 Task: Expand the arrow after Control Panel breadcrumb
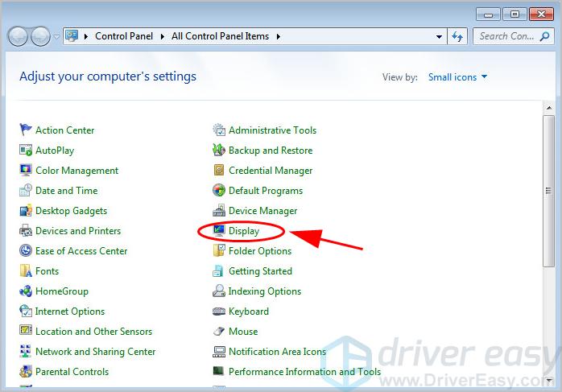pyautogui.click(x=163, y=36)
